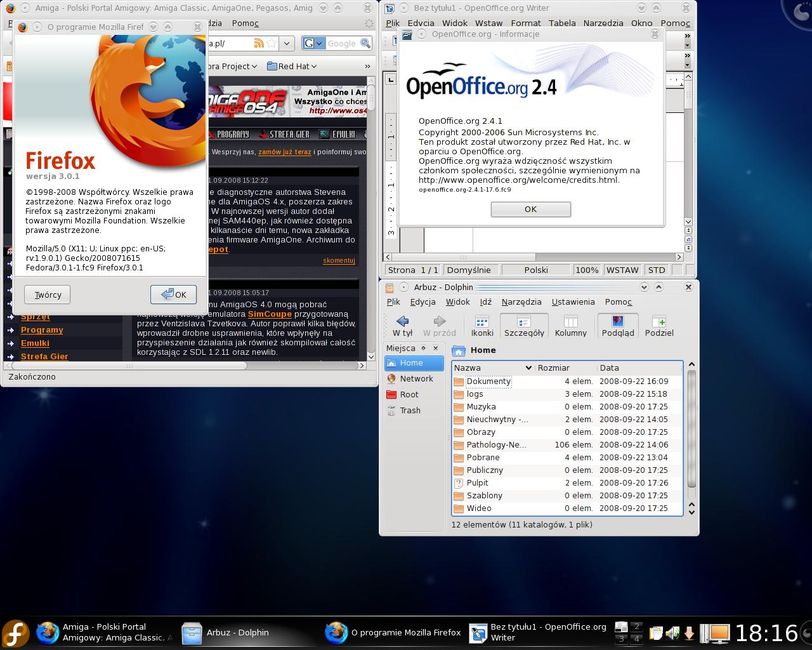Select the Obrazy folder in Dolphin

pos(481,432)
